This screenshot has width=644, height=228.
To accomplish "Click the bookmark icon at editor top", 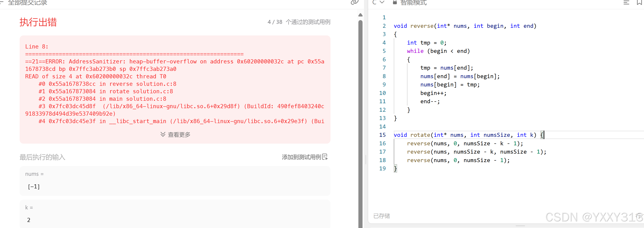I will click(639, 2).
